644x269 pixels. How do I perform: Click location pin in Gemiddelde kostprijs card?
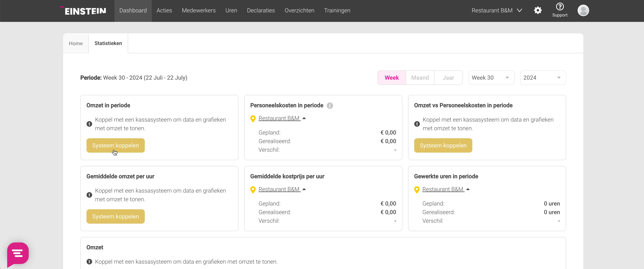[253, 190]
